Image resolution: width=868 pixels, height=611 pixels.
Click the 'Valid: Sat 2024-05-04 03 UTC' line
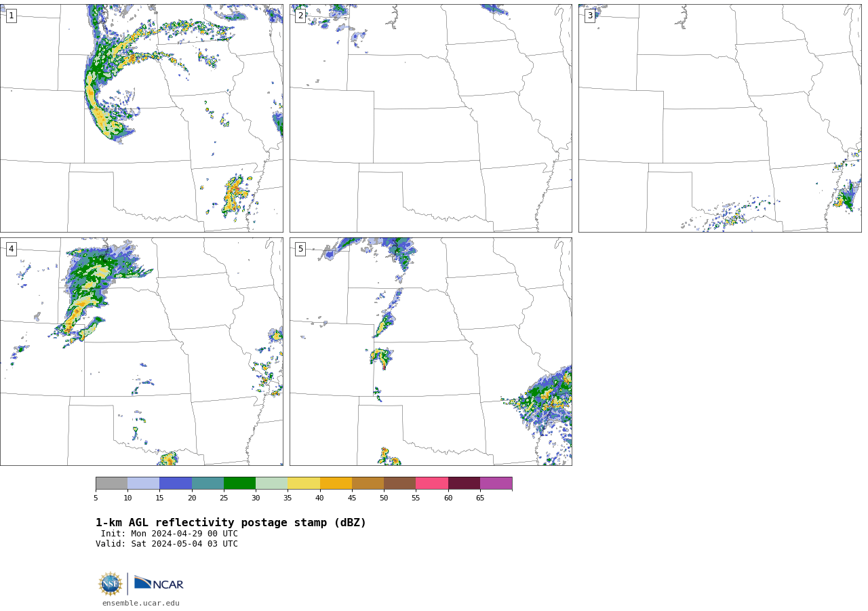(167, 544)
